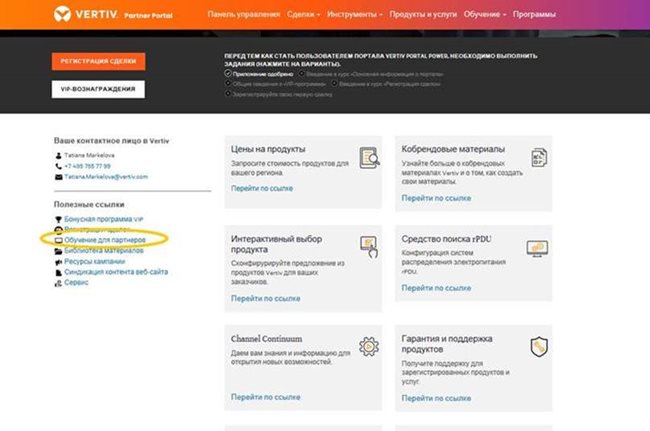Click the Полезные ссылки section heading
This screenshot has width=650, height=431.
(x=89, y=205)
